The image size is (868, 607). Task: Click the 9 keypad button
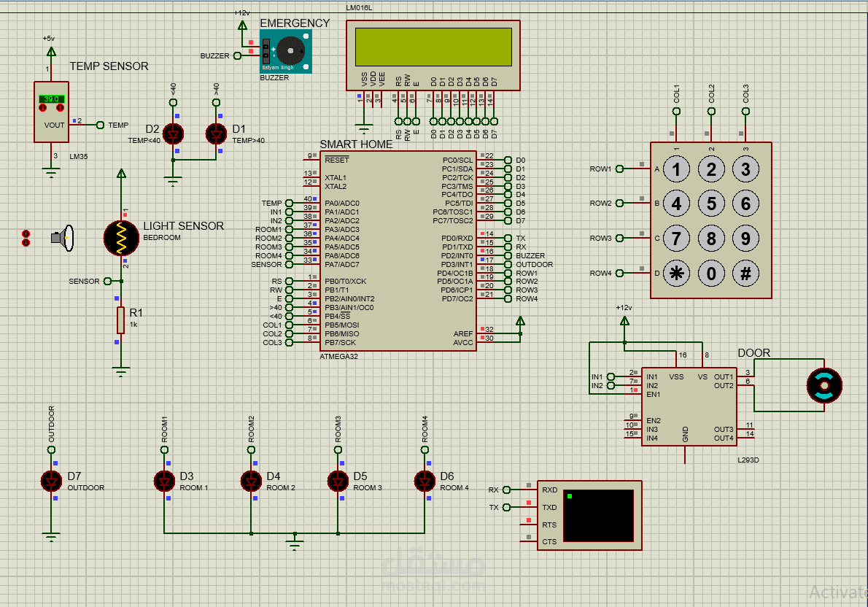point(745,239)
